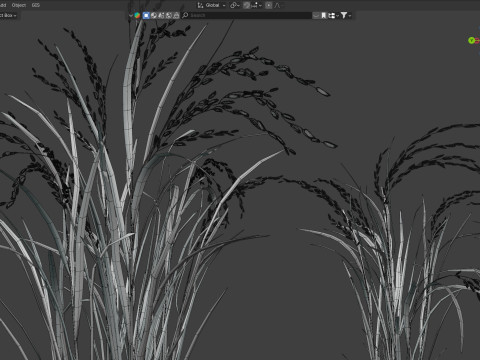Toggle proportional editing
This screenshot has height=360, width=480.
pos(269,5)
